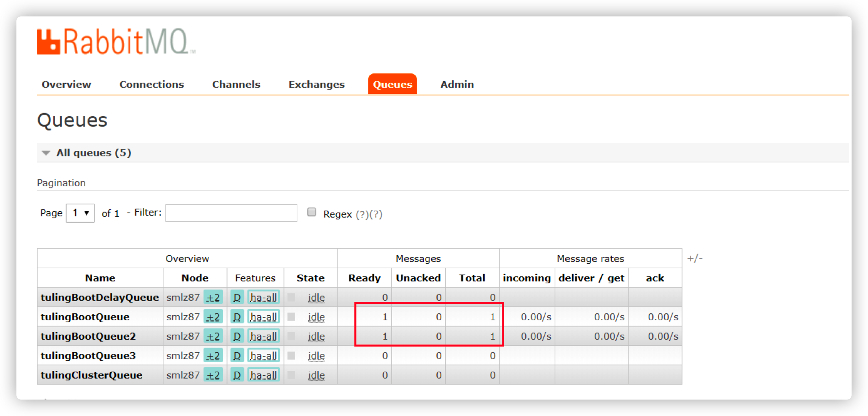Viewport: 868px width, 416px height.
Task: Click the state indicator square for tulingBootDelayQueue
Action: [x=291, y=297]
